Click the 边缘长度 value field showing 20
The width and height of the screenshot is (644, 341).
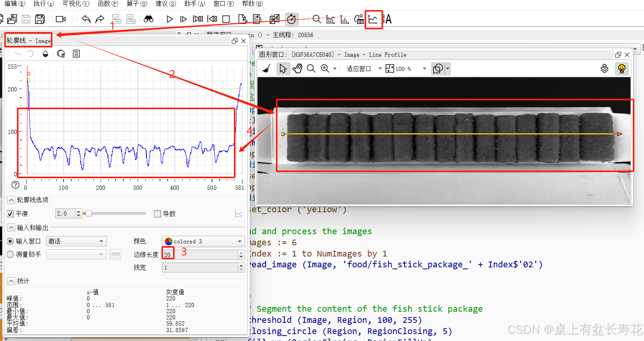200,255
